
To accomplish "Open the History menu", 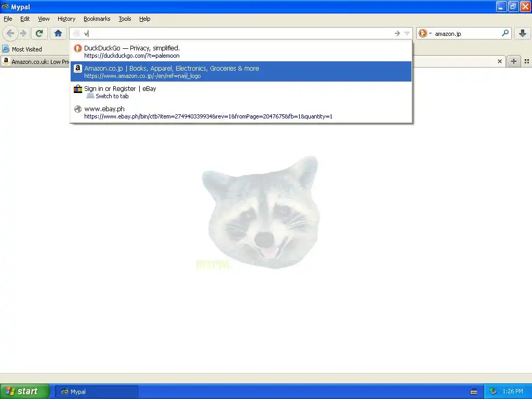I will click(66, 19).
